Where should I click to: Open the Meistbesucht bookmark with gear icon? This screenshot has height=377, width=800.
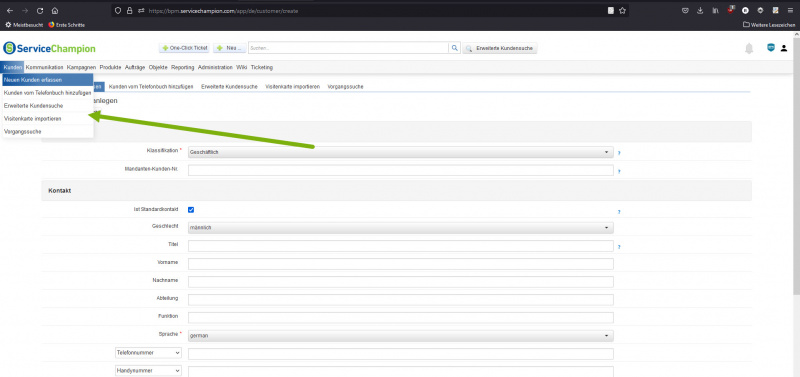coord(24,24)
